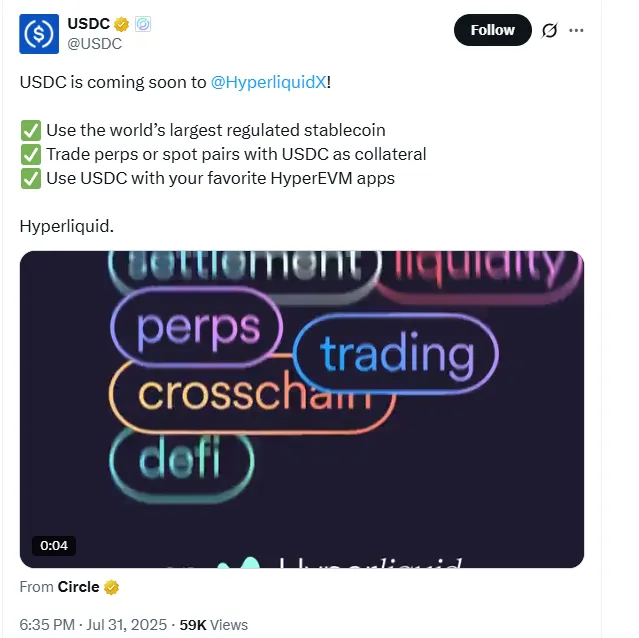Click the gold verified badge beside Circle
The height and width of the screenshot is (638, 639).
(x=112, y=587)
